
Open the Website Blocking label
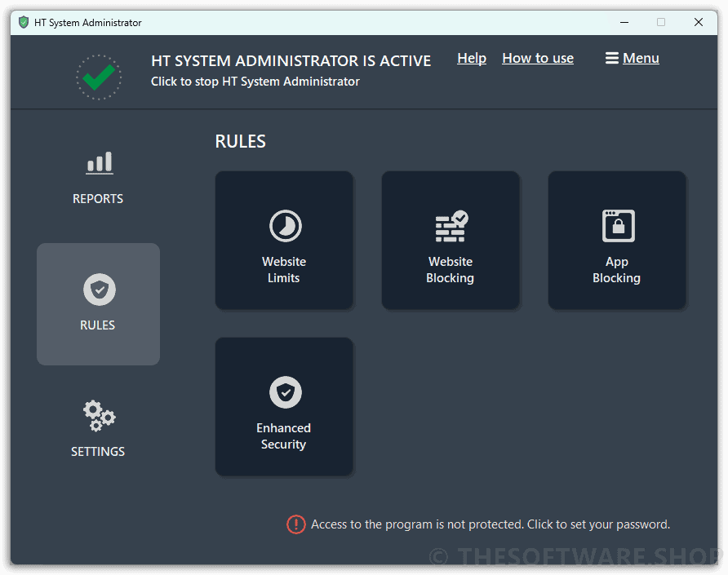[450, 270]
